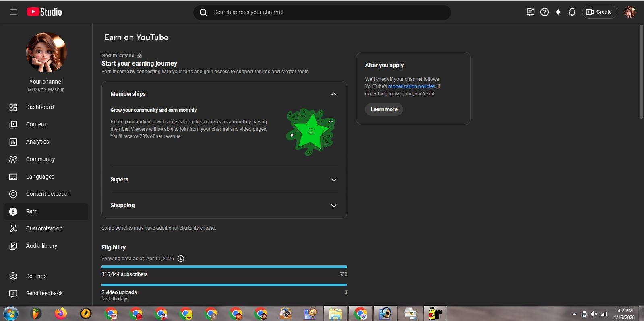The width and height of the screenshot is (644, 321).
Task: Click the feedback comments icon in header
Action: [530, 12]
